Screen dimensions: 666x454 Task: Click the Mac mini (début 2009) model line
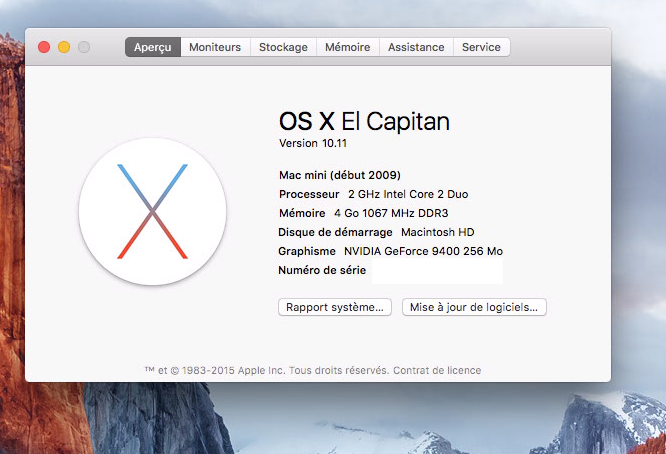[x=340, y=175]
